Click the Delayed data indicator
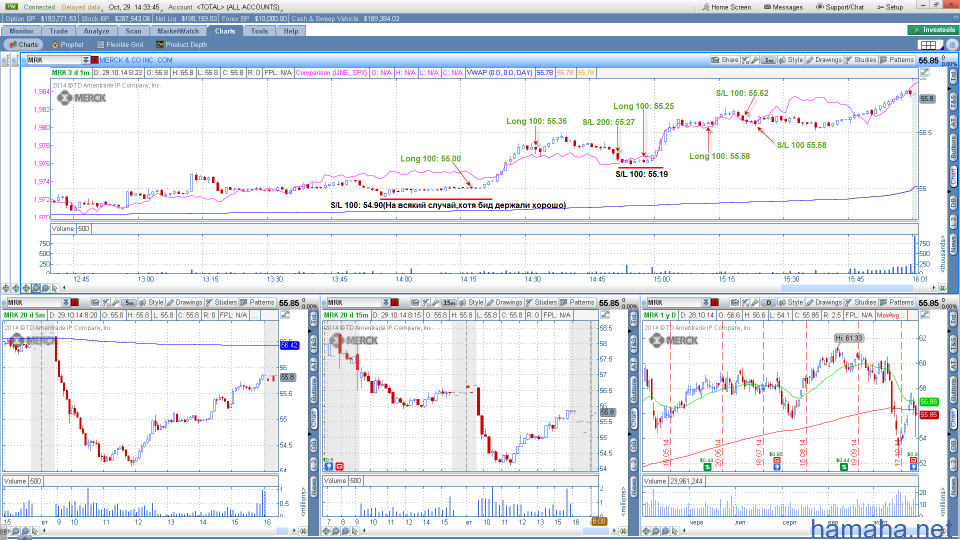Viewport: 960px width, 540px height. [81, 7]
